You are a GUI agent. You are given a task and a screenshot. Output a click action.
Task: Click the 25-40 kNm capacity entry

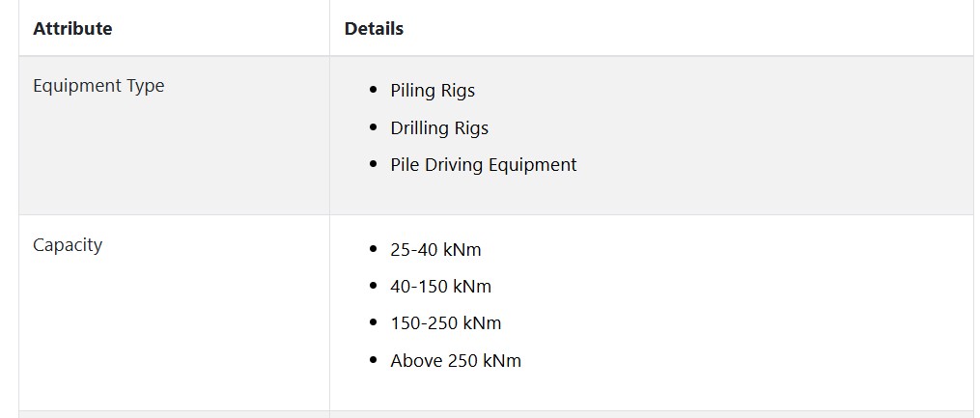[x=435, y=250]
